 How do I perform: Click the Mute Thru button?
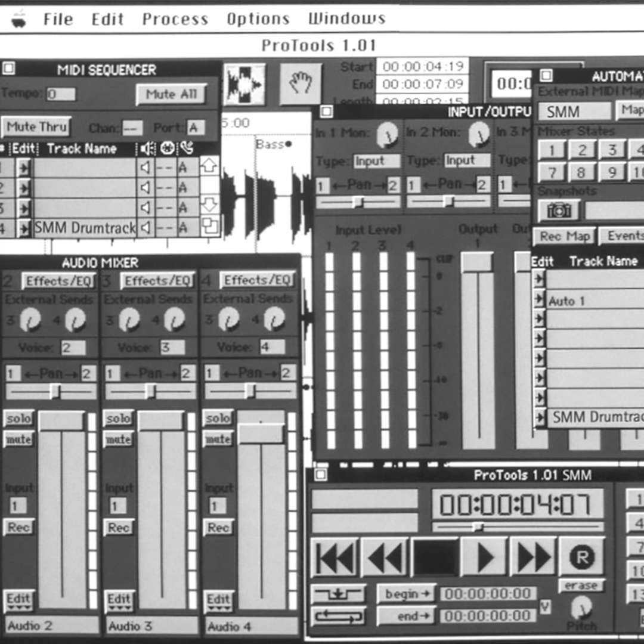(x=36, y=127)
